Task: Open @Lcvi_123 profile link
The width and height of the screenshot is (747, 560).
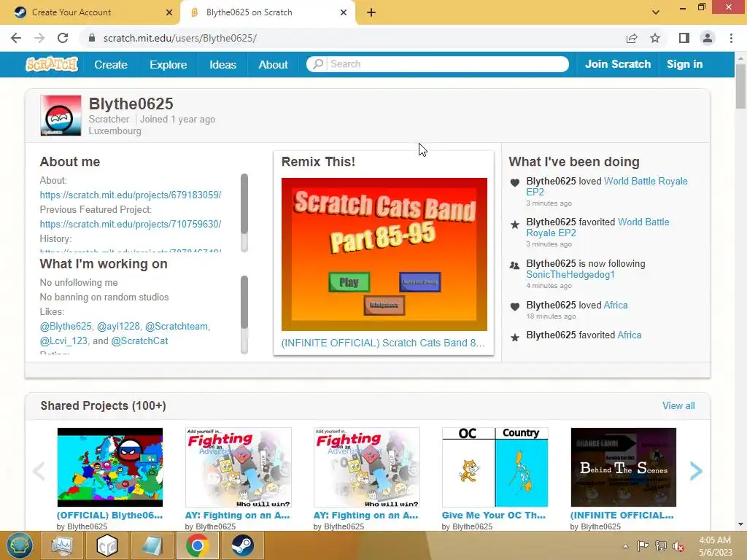Action: click(64, 341)
